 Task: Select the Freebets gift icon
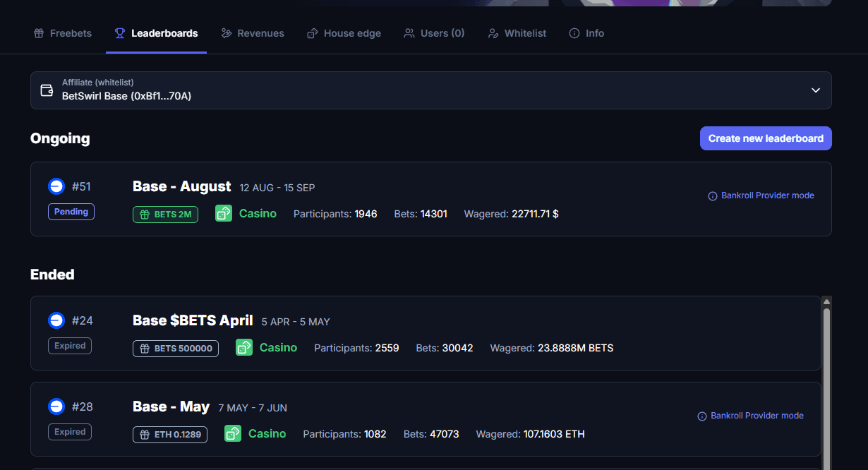(37, 32)
